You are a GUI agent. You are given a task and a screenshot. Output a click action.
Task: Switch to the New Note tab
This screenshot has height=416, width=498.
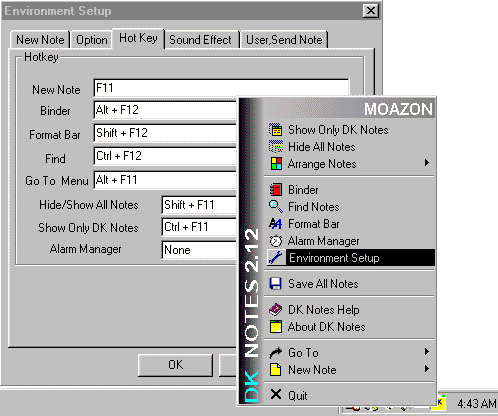pyautogui.click(x=40, y=40)
